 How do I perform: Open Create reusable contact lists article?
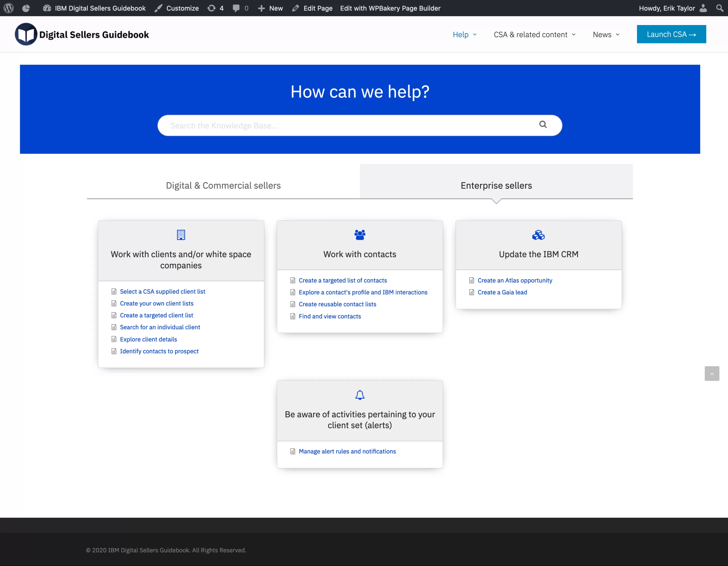click(337, 304)
